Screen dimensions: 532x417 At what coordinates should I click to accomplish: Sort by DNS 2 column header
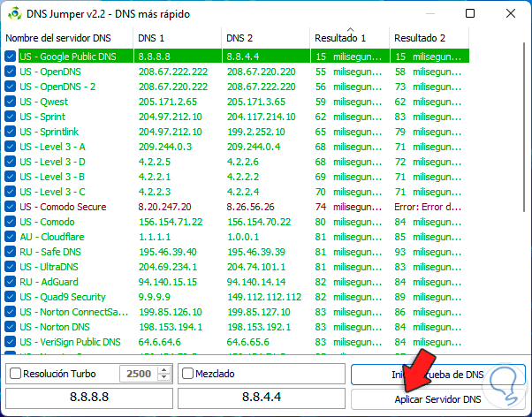tap(266, 38)
